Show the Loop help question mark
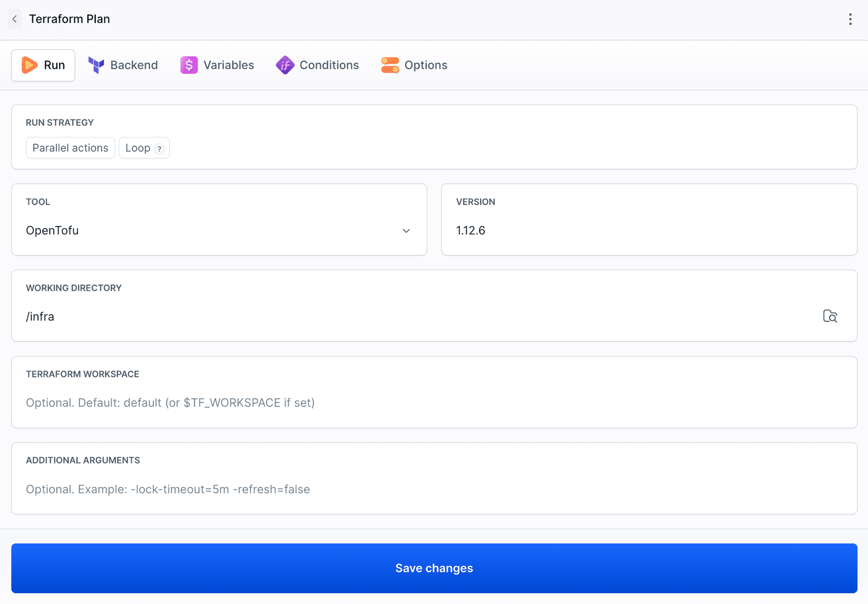Viewport: 868px width, 604px height. (x=159, y=148)
